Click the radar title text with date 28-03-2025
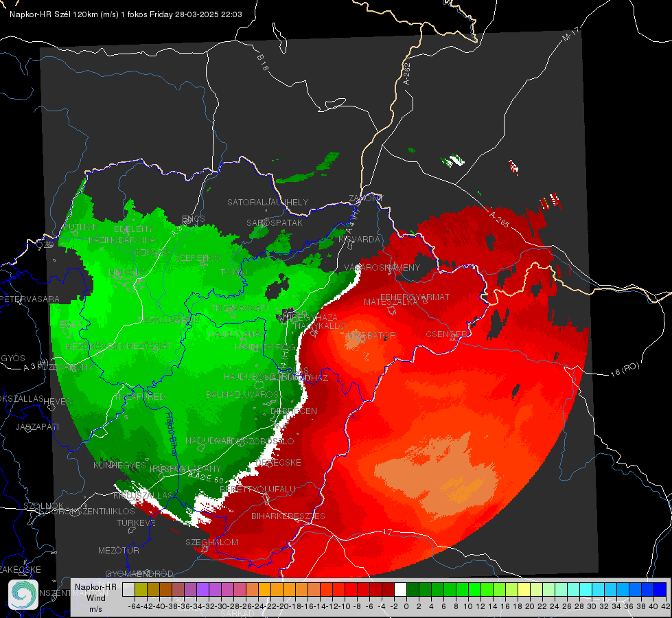 [126, 14]
